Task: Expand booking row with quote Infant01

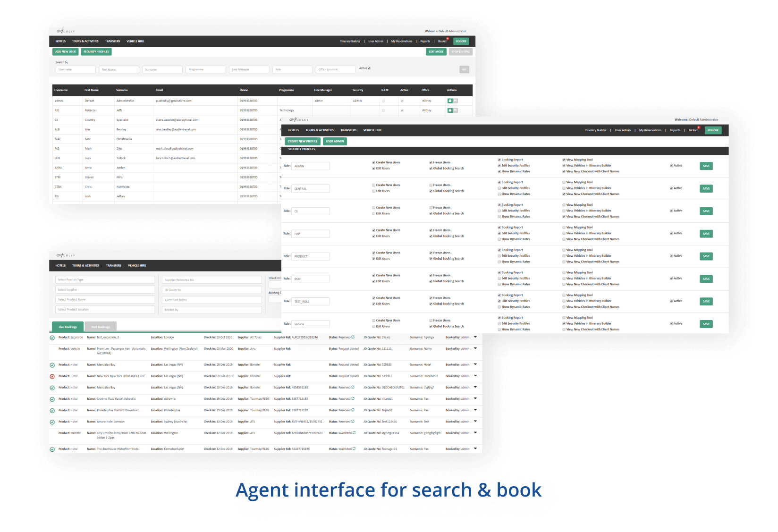Action: coord(475,398)
